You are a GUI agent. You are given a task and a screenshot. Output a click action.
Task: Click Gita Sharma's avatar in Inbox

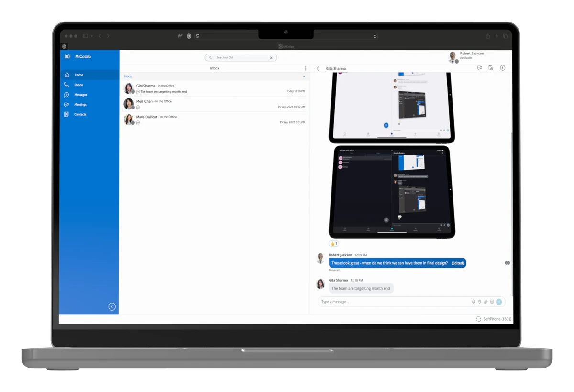[x=129, y=88]
